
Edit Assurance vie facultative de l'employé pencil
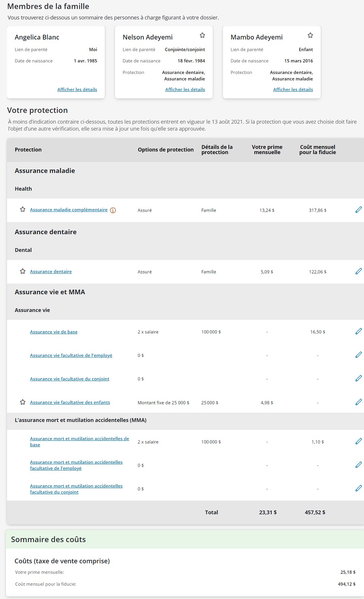pos(359,355)
